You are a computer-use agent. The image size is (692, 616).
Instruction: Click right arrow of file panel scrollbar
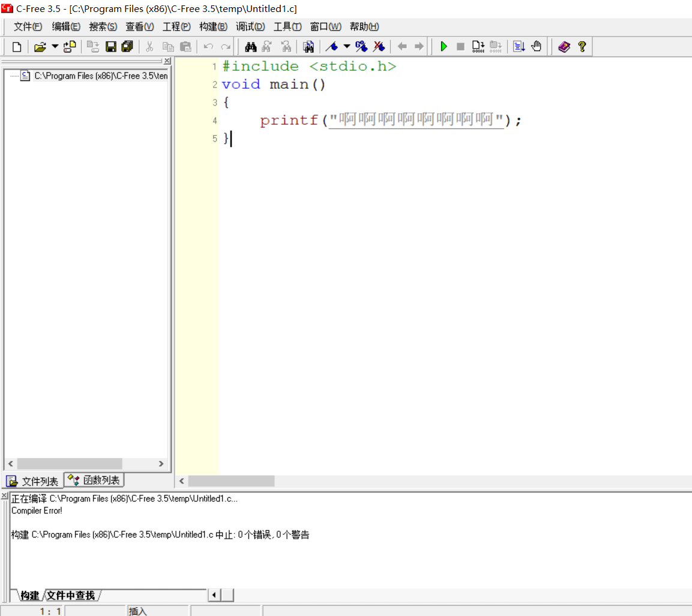pyautogui.click(x=161, y=464)
